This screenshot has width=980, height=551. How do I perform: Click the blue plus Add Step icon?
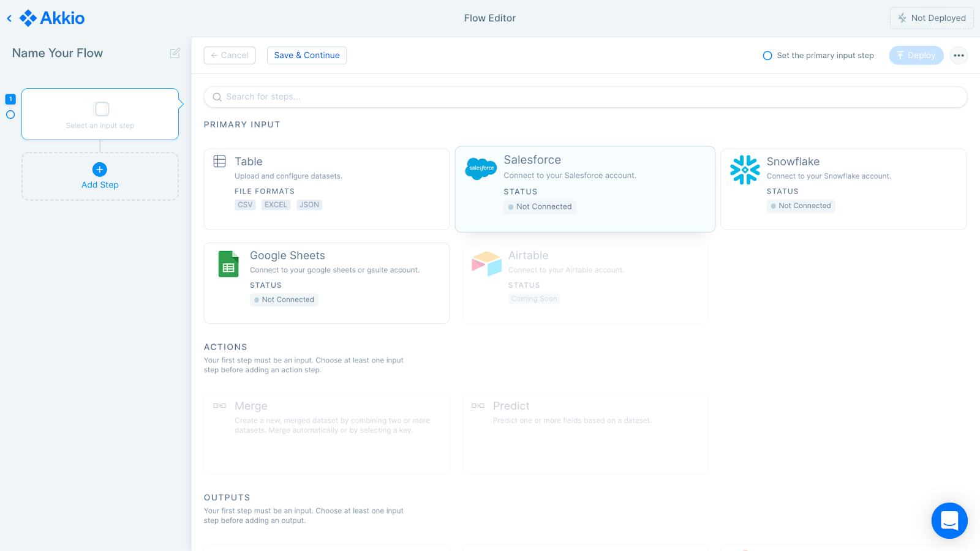tap(100, 170)
